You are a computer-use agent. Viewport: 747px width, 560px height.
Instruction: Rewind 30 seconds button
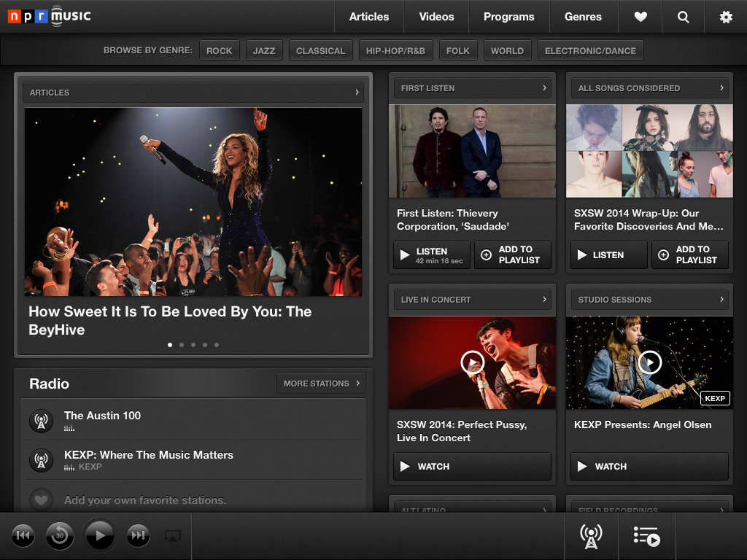(60, 536)
